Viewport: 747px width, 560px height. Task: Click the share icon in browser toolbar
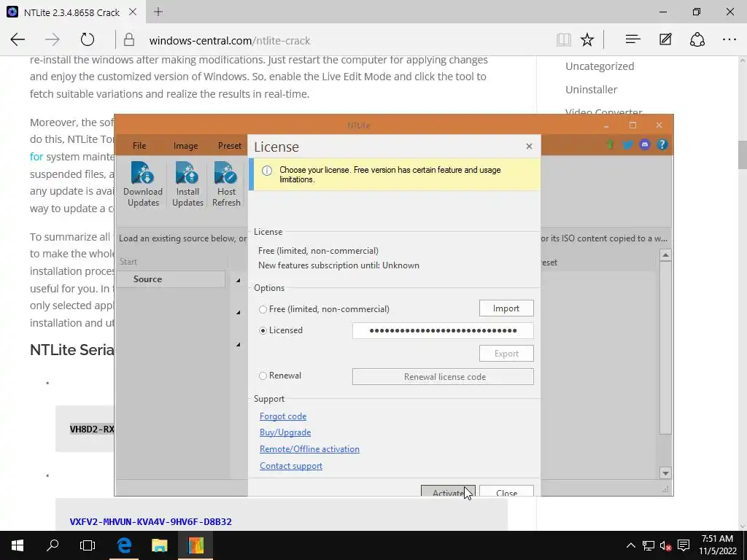click(x=697, y=39)
